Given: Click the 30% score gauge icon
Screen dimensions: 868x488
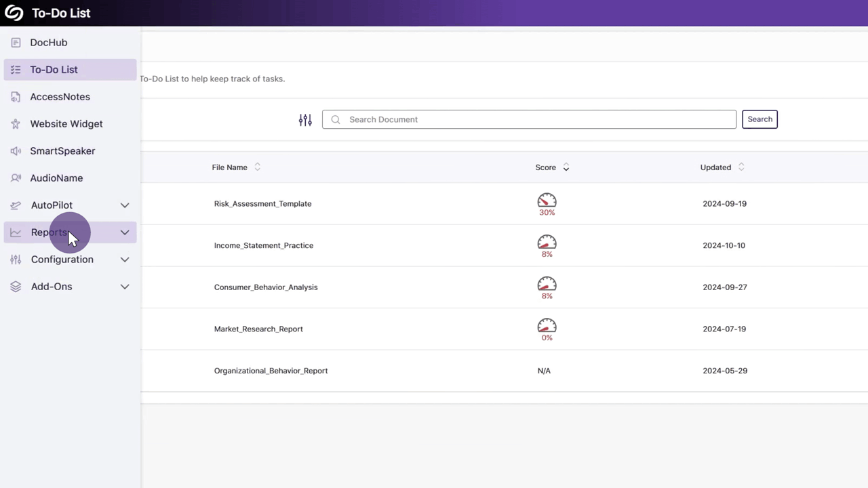Looking at the screenshot, I should 547,201.
